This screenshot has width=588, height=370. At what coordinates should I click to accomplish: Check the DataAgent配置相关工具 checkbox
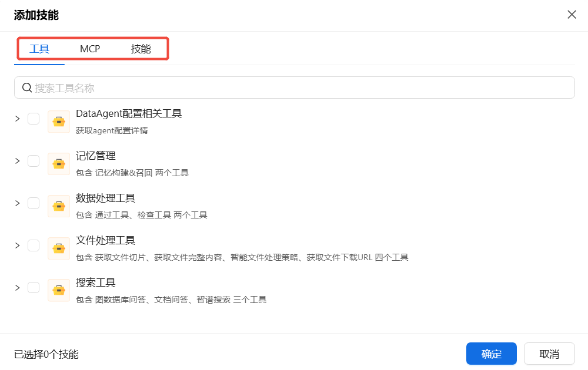click(34, 119)
